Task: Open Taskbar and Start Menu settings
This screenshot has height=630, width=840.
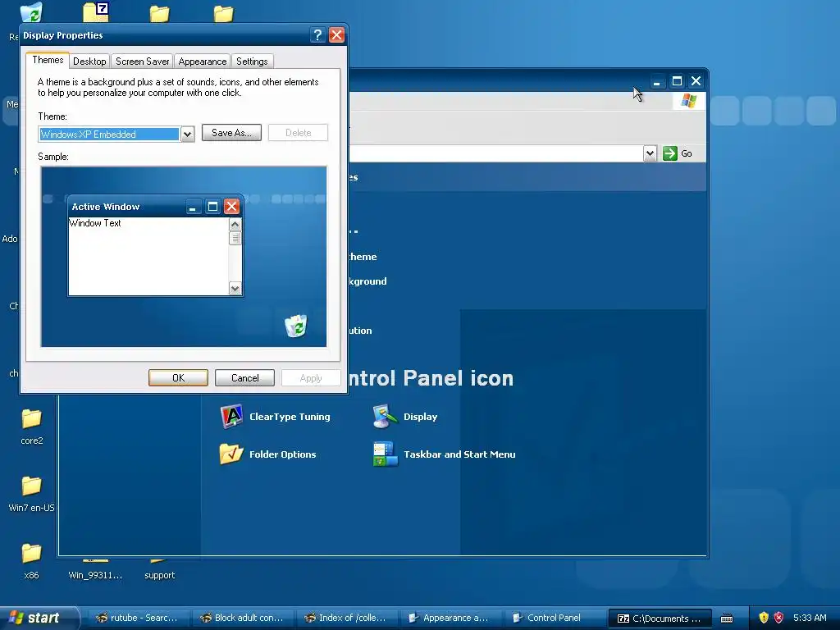Action: 444,454
